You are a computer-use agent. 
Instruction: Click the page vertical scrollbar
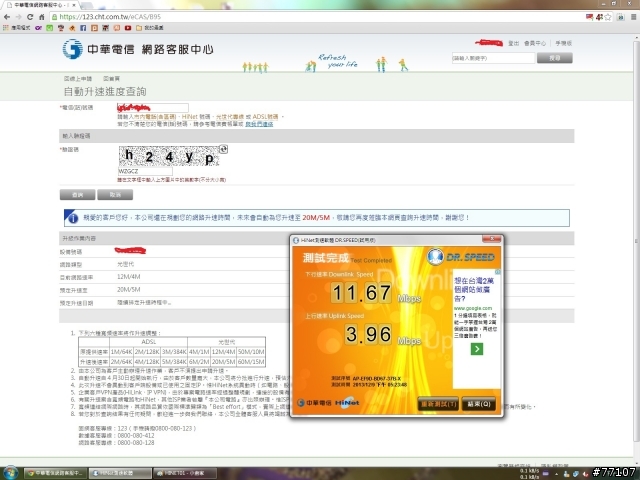(x=637, y=241)
